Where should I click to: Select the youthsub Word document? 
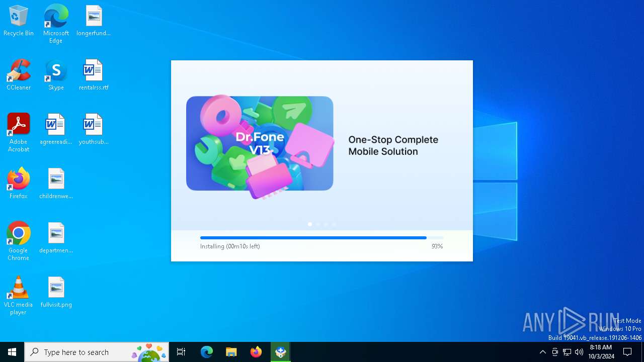pyautogui.click(x=94, y=130)
